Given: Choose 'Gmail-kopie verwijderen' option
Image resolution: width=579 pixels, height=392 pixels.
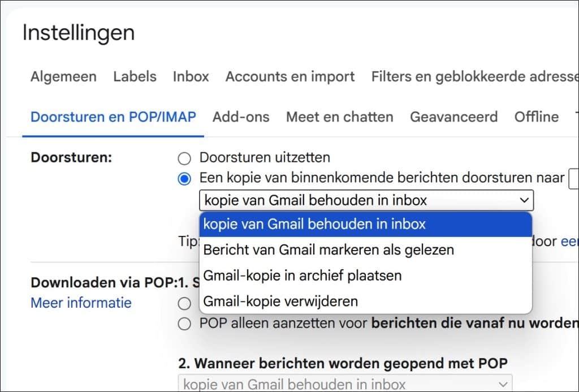Looking at the screenshot, I should pos(366,301).
